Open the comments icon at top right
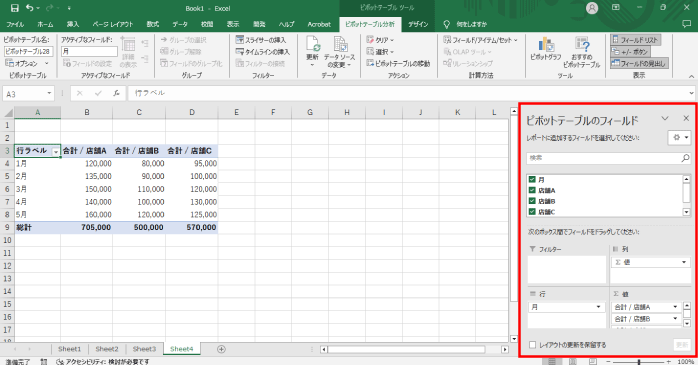The height and width of the screenshot is (365, 698). [x=686, y=24]
